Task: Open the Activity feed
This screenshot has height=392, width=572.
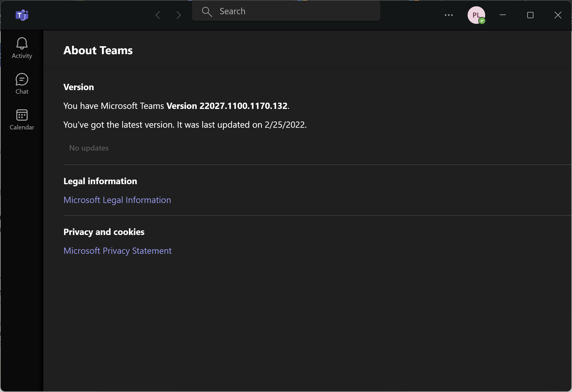Action: pos(22,48)
